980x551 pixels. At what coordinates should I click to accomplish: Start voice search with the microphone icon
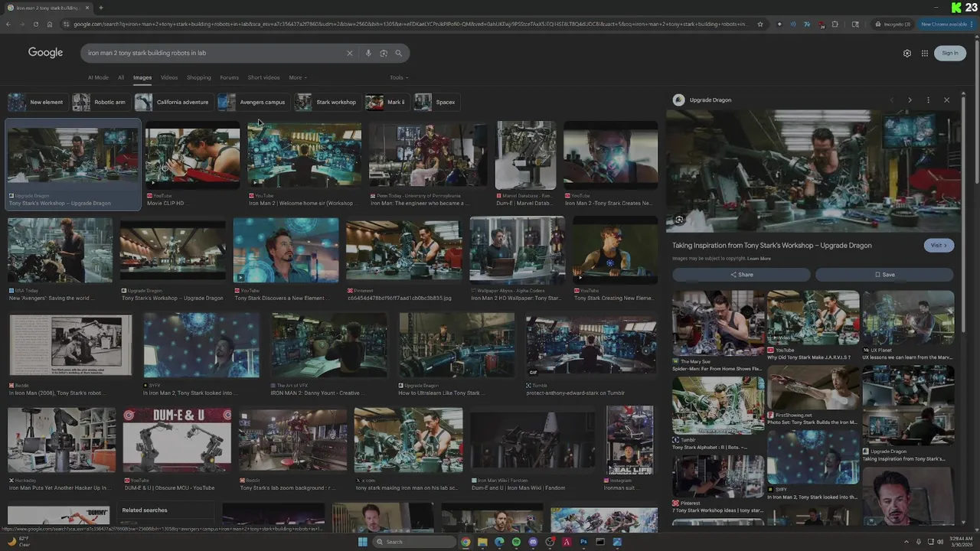tap(368, 53)
